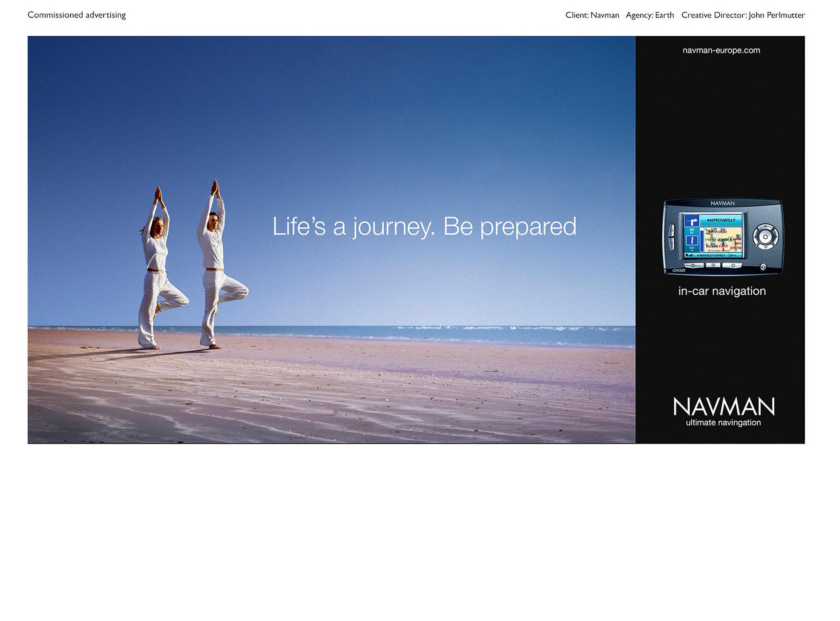Image resolution: width=840 pixels, height=621 pixels.
Task: Click the straight-ahead arrow sign on screen
Action: pyautogui.click(x=692, y=241)
